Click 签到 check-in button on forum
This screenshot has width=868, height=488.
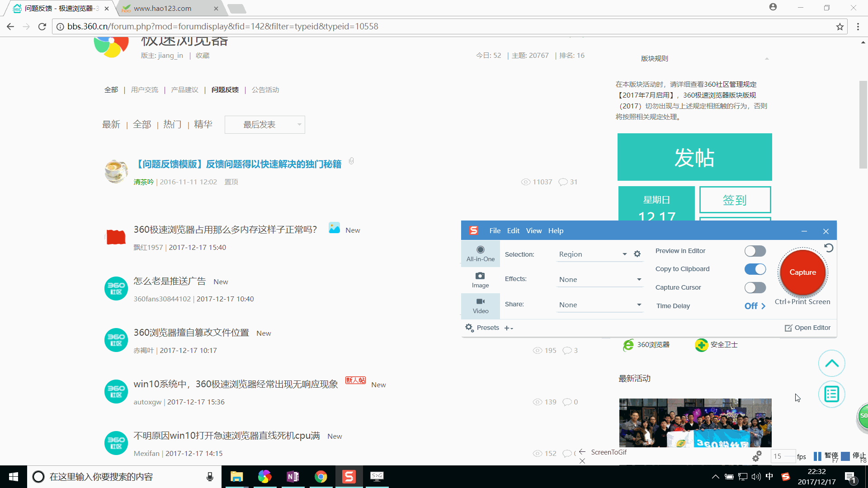[735, 199]
